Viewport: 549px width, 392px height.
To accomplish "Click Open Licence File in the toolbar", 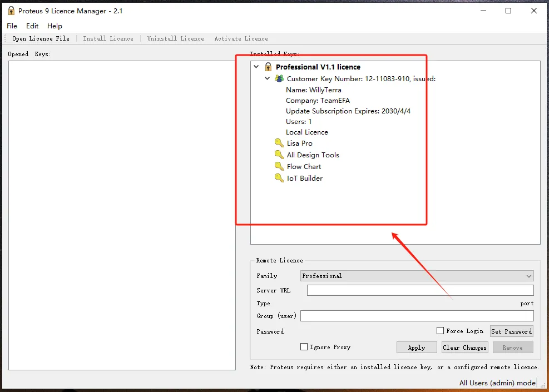I will tap(41, 38).
